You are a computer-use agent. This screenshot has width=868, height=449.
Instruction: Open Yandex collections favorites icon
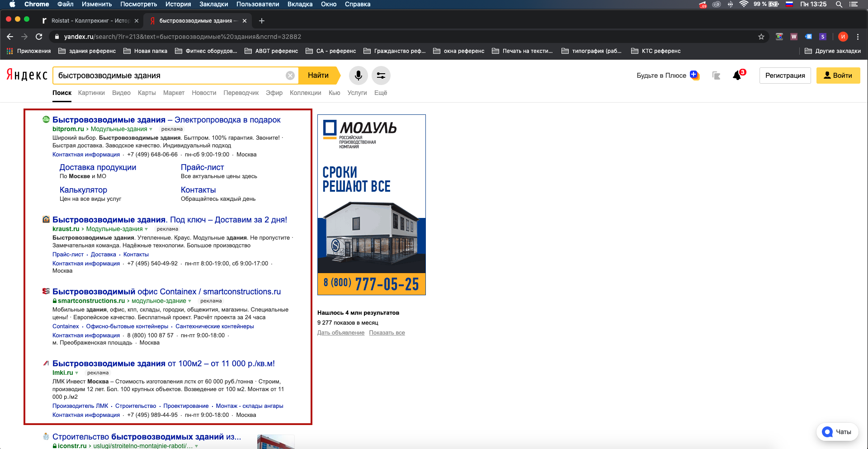[716, 76]
